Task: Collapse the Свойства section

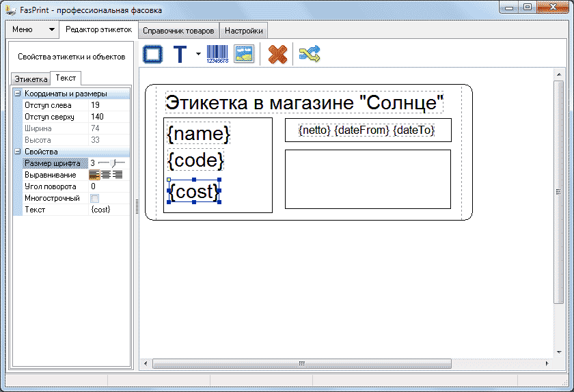Action: point(17,151)
